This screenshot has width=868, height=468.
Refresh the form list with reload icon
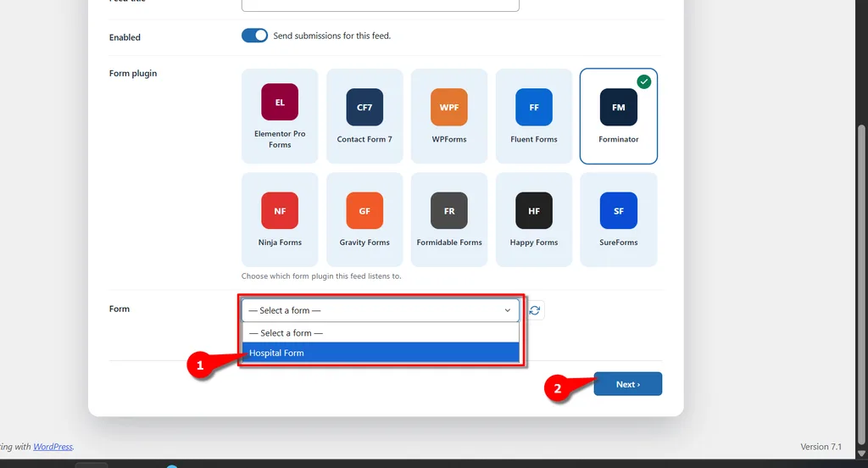[535, 310]
